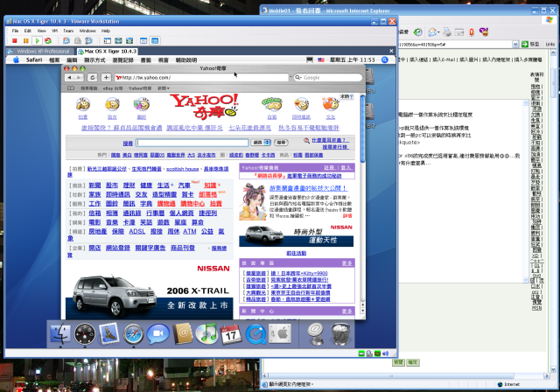This screenshot has width=560, height=392.
Task: Click VMware Take Snapshot icon
Action: pyautogui.click(x=66, y=41)
